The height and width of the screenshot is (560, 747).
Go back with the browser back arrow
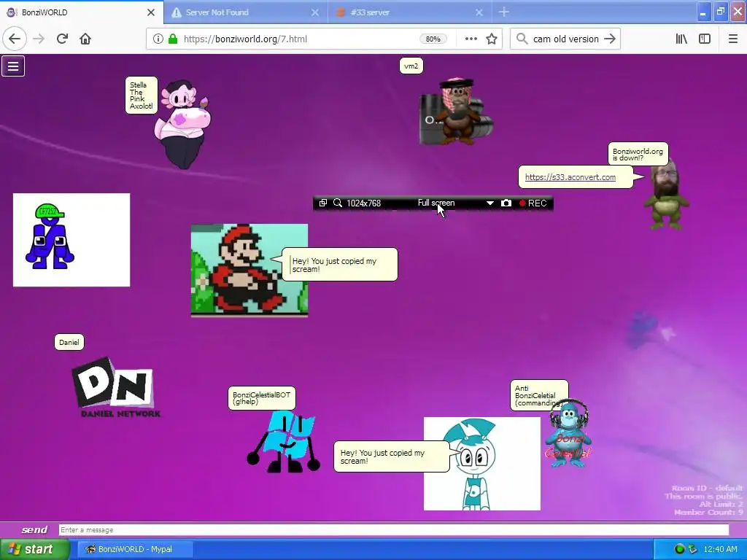point(15,39)
